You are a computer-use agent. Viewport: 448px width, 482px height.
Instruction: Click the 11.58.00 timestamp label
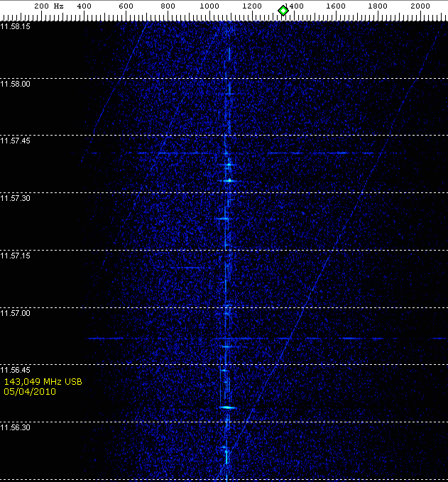[16, 84]
